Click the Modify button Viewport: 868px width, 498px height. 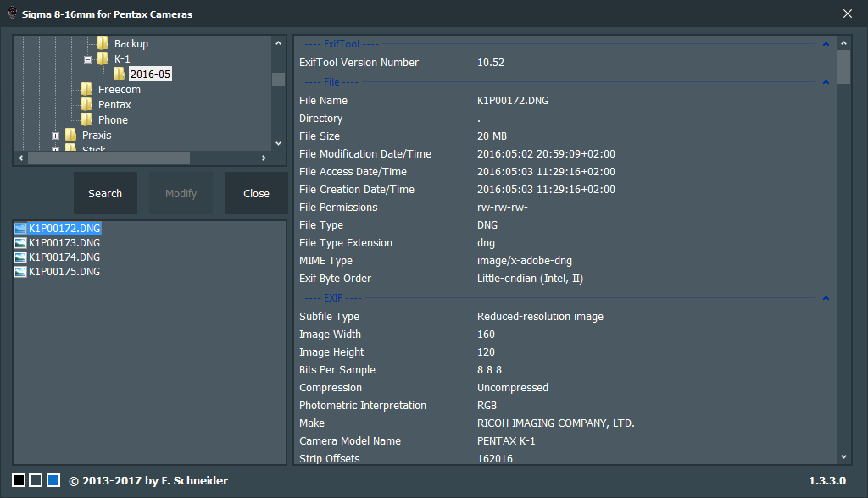[x=181, y=193]
